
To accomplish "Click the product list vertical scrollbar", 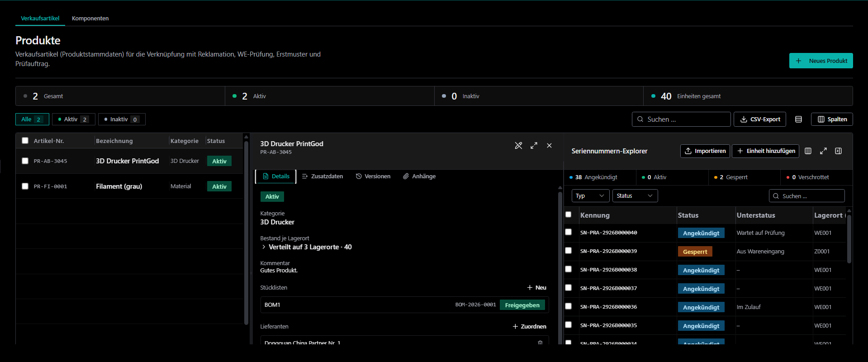I will pos(246,233).
